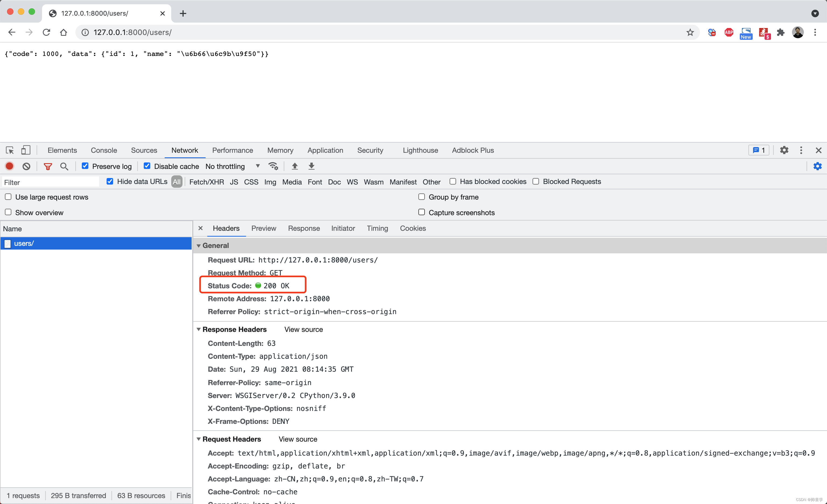The image size is (827, 504).
Task: Click View source next to Response Headers
Action: (x=303, y=330)
